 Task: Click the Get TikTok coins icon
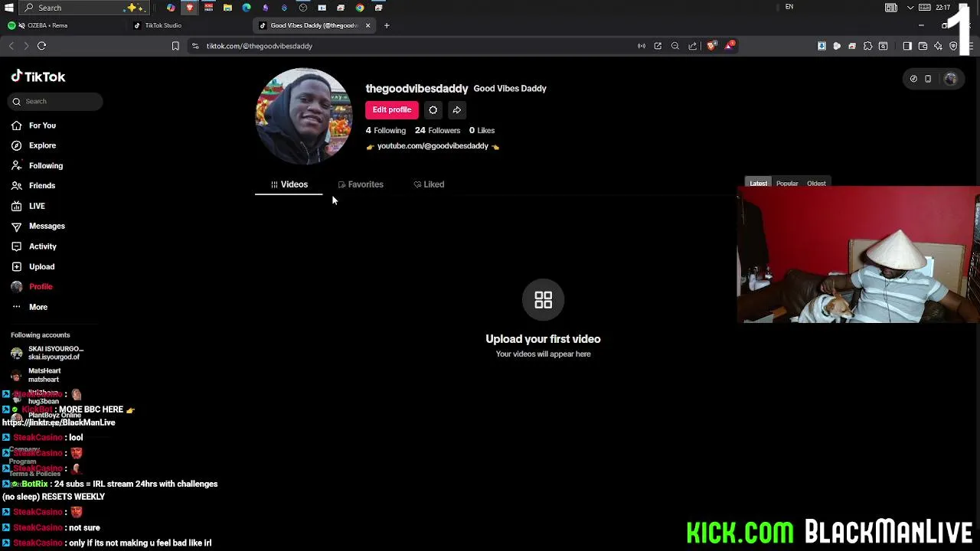coord(913,79)
